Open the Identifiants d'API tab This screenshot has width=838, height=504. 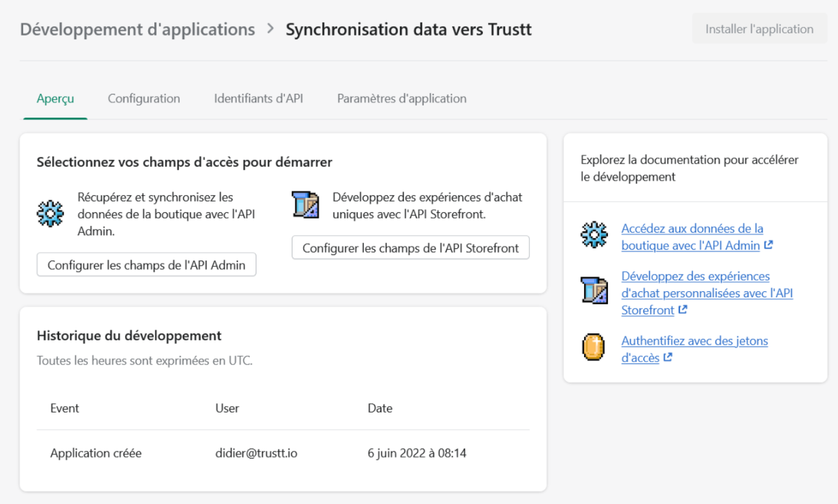pos(258,98)
